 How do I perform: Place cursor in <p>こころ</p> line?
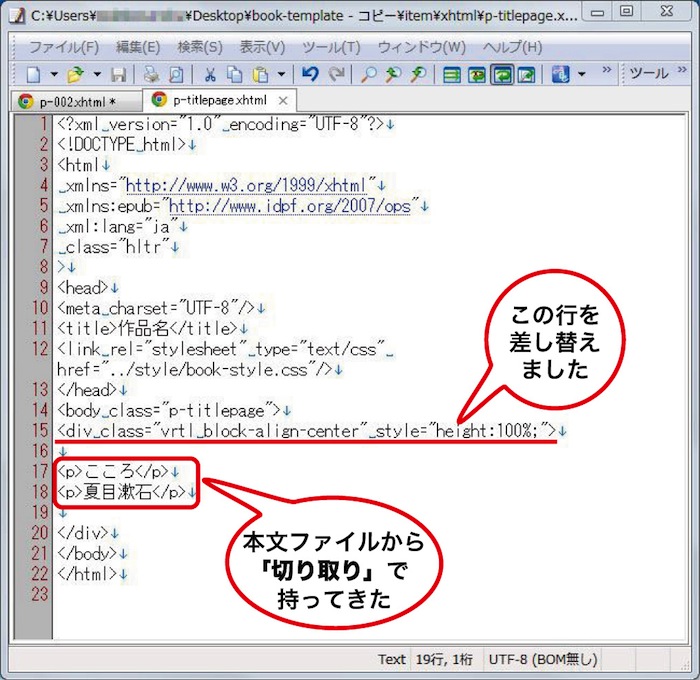[113, 471]
